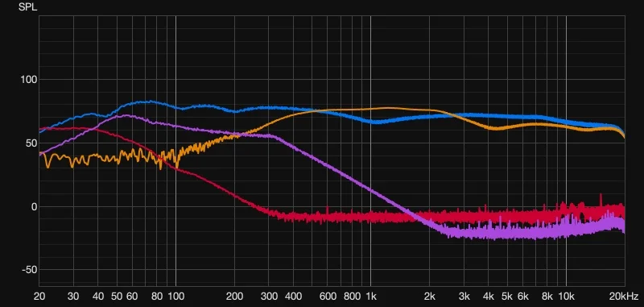
Task: Click the 300 Hz frequency label
Action: (269, 296)
